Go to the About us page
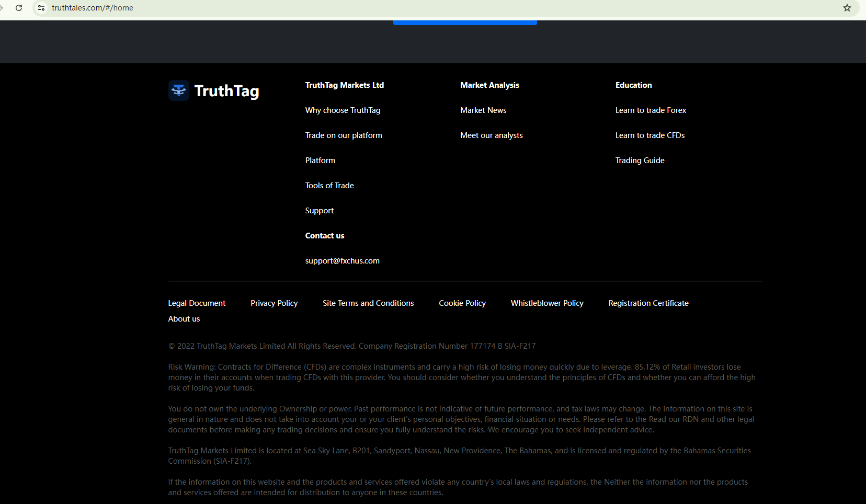 [184, 319]
